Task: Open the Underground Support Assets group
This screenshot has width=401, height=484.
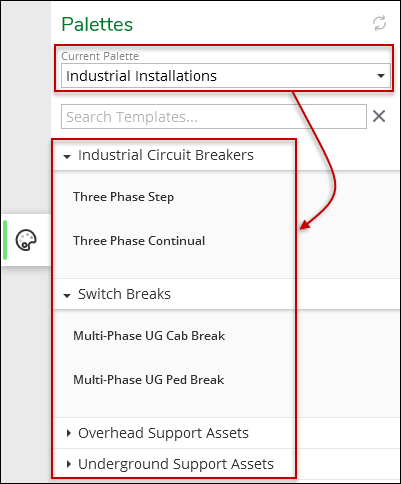Action: (x=176, y=464)
